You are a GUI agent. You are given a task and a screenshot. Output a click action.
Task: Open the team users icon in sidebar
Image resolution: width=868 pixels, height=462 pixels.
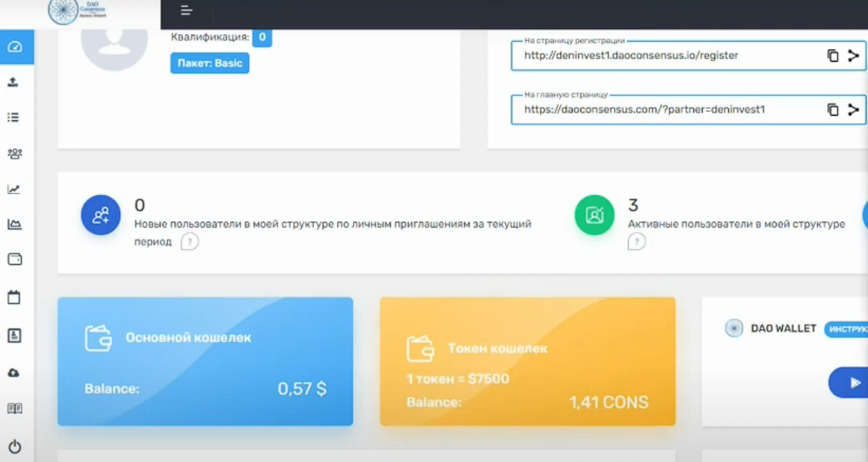click(15, 154)
